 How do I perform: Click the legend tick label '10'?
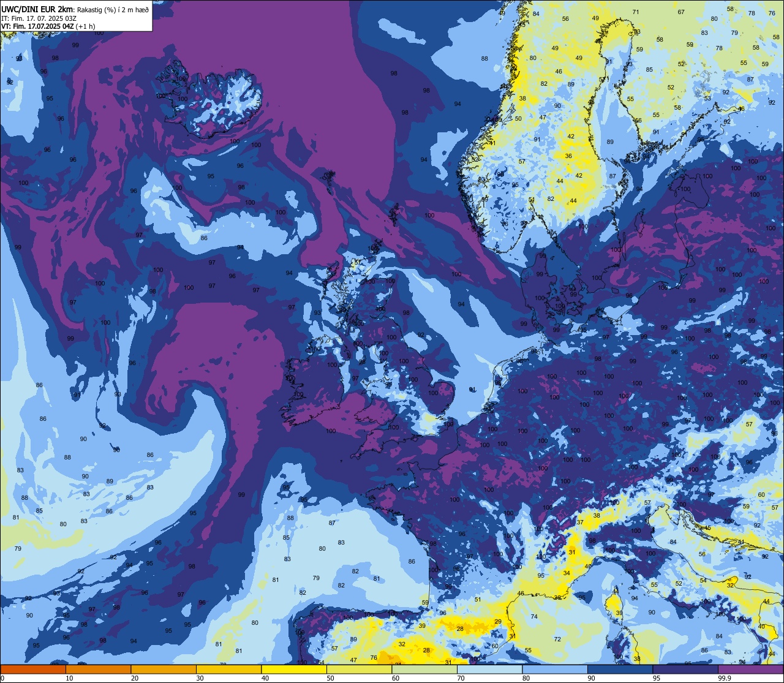[x=69, y=678]
